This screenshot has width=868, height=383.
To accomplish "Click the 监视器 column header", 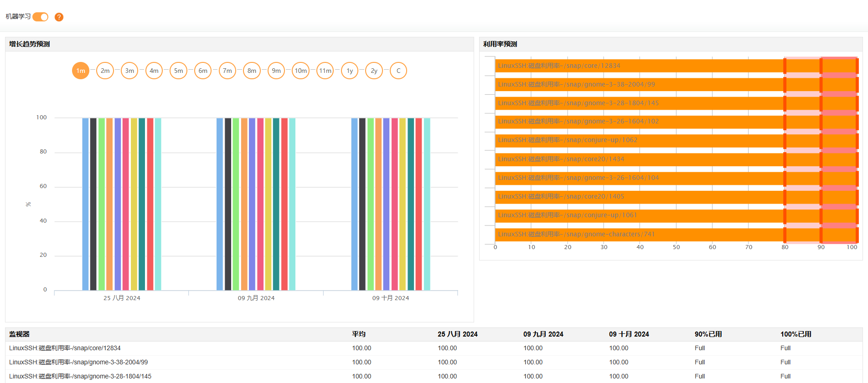I will point(19,334).
